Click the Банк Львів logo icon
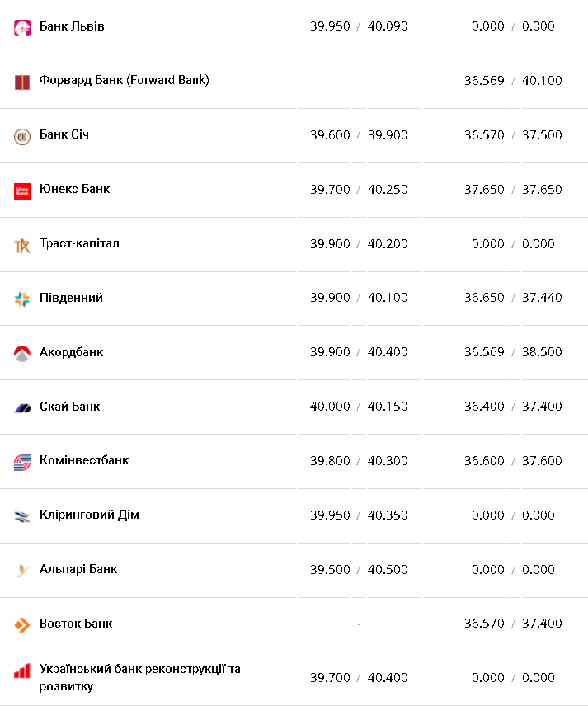 22,27
